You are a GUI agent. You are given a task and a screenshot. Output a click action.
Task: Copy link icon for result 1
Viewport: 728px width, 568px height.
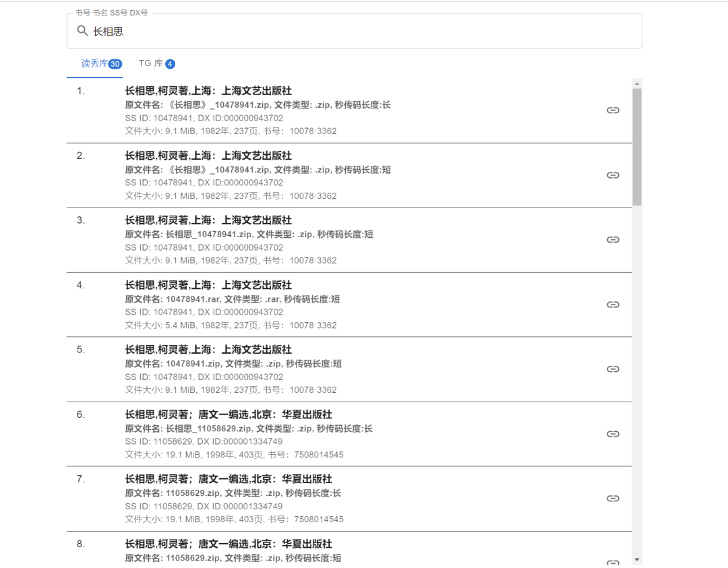[613, 110]
